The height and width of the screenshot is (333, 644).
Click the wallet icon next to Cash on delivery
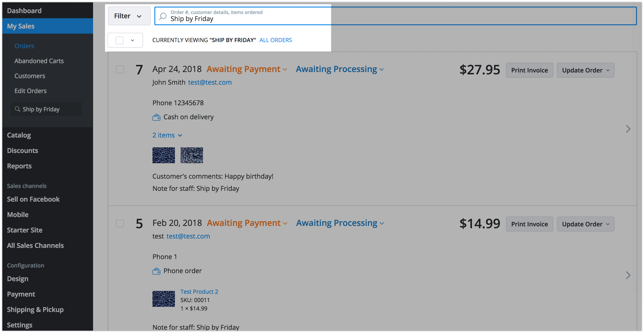pyautogui.click(x=156, y=117)
